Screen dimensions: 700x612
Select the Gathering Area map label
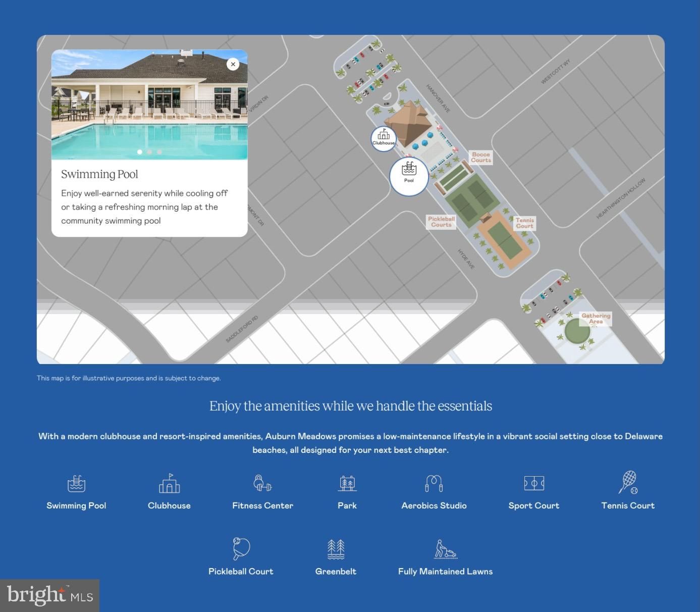596,319
